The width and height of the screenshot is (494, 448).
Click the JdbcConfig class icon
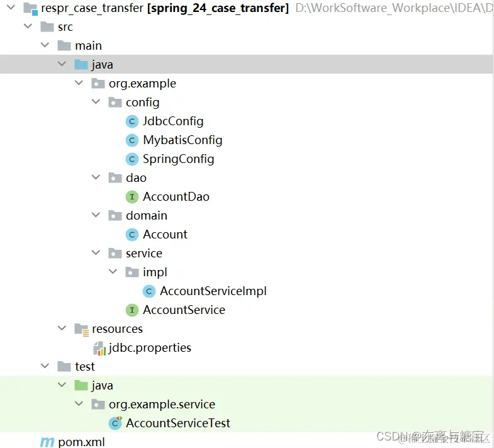point(132,121)
